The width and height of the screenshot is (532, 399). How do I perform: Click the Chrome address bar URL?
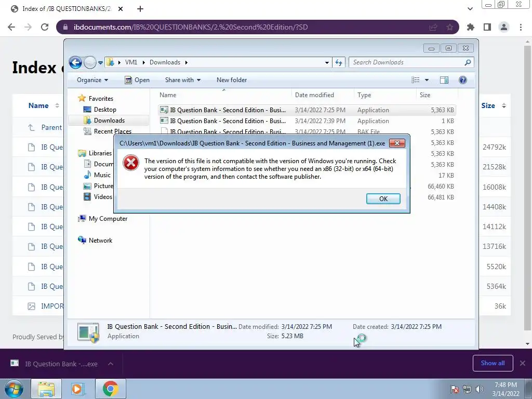(191, 27)
